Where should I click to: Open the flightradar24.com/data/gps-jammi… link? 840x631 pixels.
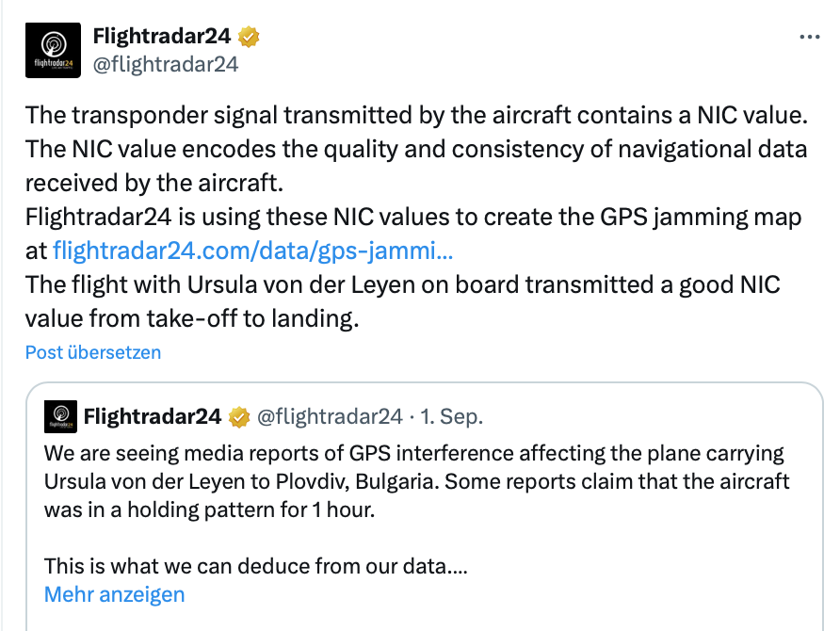click(252, 251)
